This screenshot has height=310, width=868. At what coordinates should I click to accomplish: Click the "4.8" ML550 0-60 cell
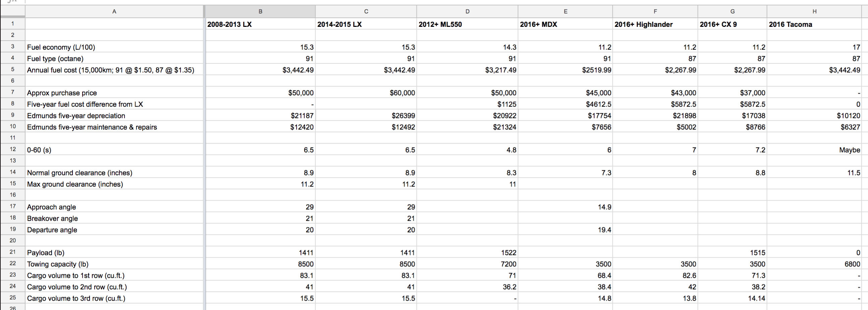467,150
